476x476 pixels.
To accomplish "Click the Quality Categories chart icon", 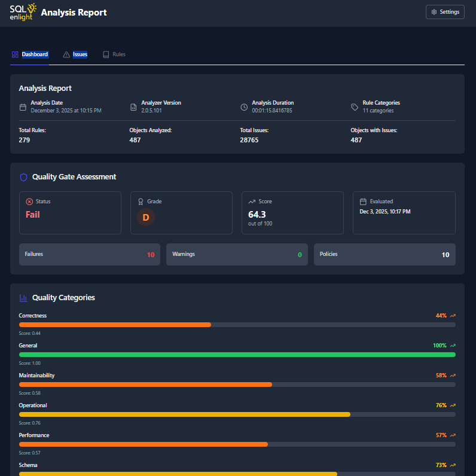I will click(x=23, y=298).
